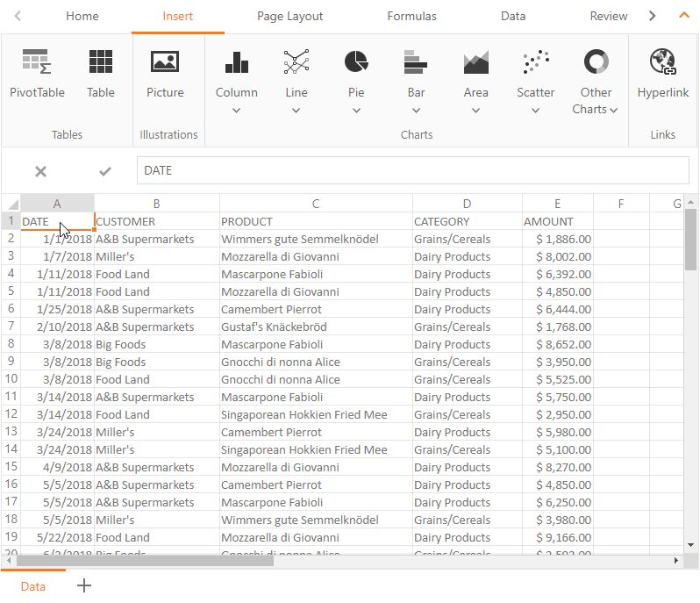Click the horizontal scrollbar left arrow
This screenshot has width=700, height=603.
pyautogui.click(x=9, y=560)
